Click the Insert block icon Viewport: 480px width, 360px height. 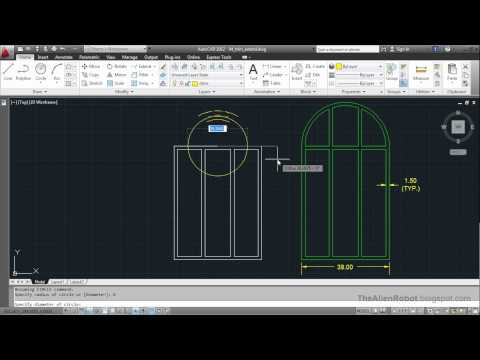click(297, 72)
